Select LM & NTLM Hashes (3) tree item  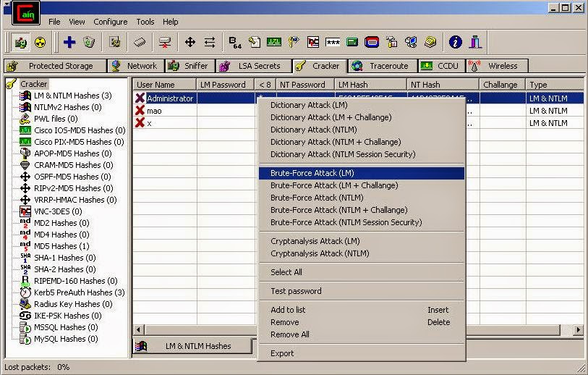73,96
